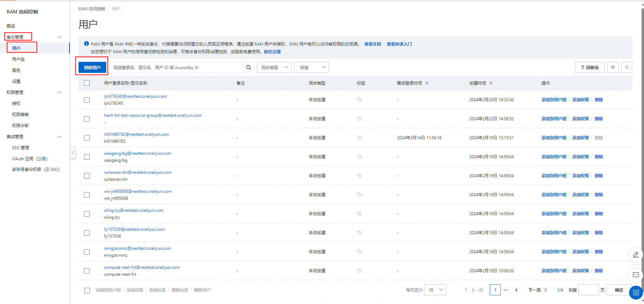The image size is (644, 304).
Task: Check the lyh376240 user row checkbox
Action: click(x=87, y=100)
